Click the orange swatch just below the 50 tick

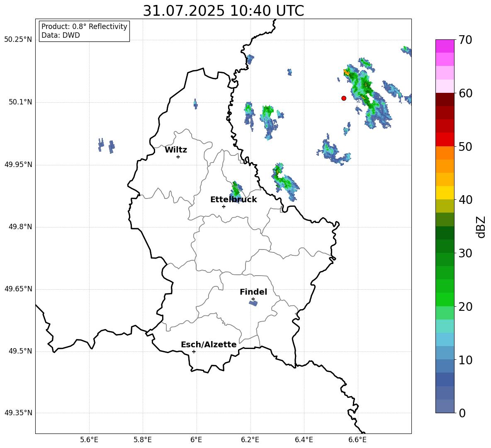point(445,153)
